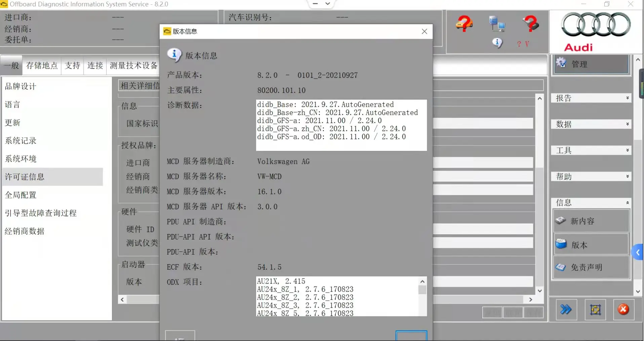Click scroll-down arrow of right sidebar

coord(638,292)
